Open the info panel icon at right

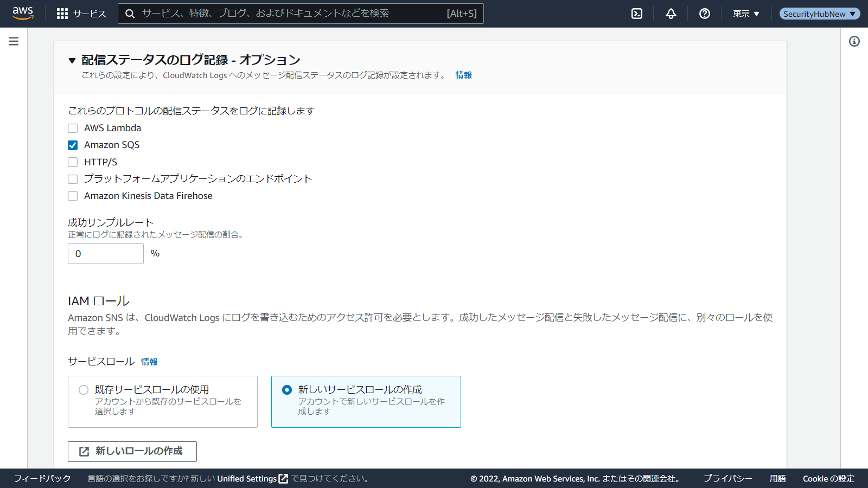(x=854, y=41)
